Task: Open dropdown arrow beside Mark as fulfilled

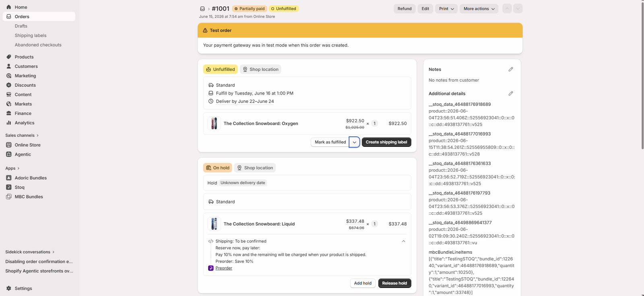Action: 354,142
